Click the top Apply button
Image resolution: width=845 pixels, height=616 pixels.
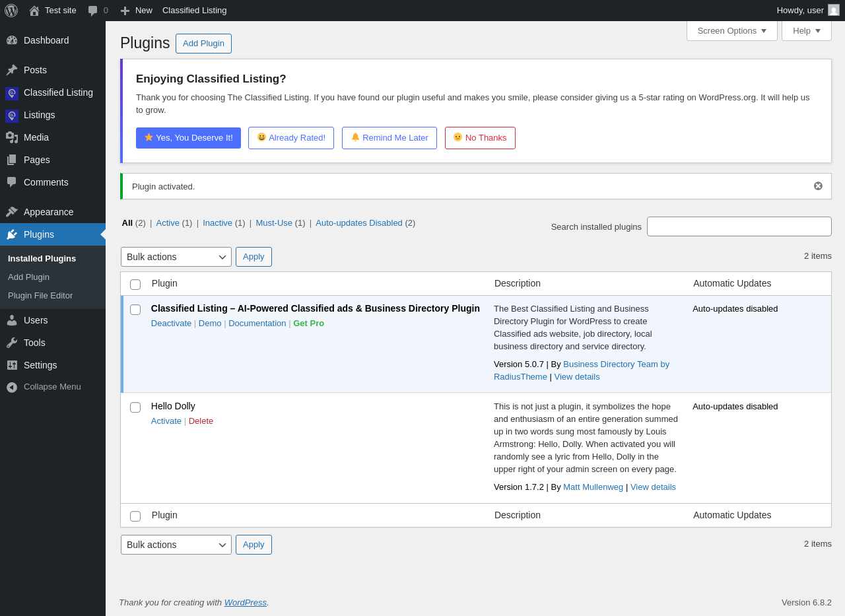point(253,257)
